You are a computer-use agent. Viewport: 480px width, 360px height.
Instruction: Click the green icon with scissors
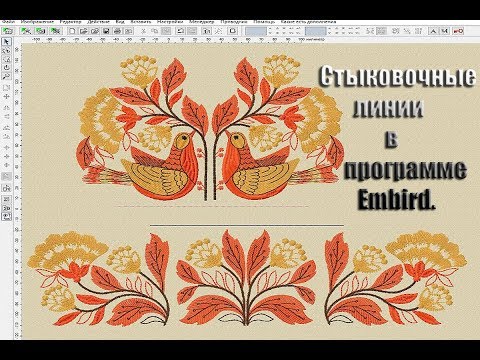coord(25,31)
